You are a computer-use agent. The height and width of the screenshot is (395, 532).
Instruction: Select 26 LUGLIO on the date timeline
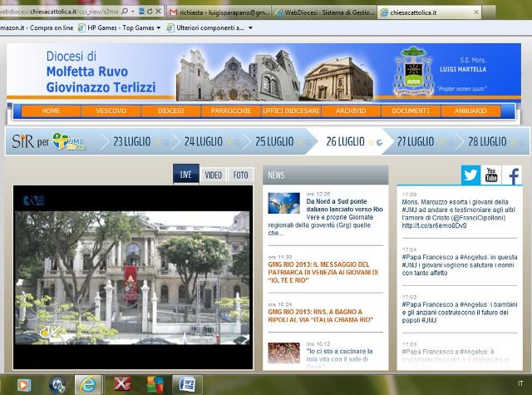click(x=345, y=141)
